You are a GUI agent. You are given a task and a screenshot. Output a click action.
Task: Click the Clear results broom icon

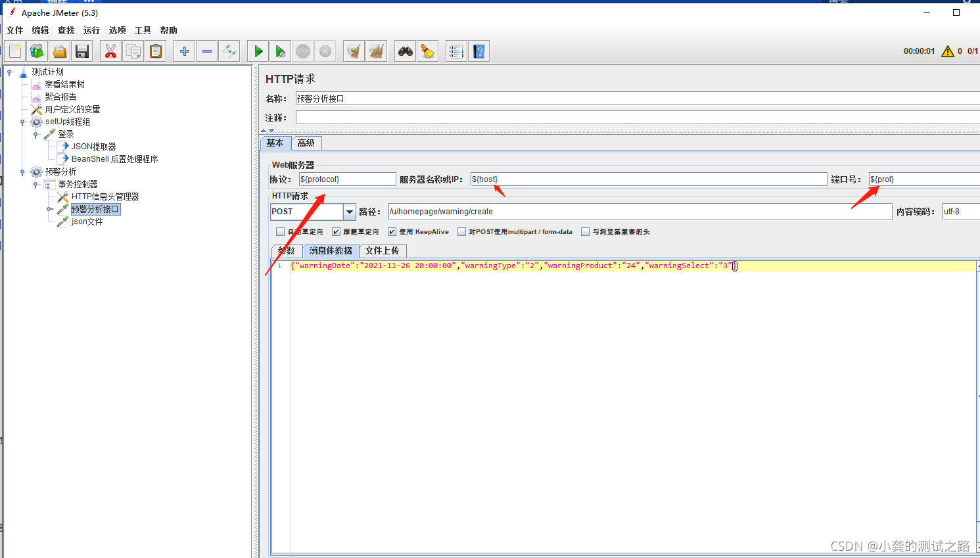[354, 51]
